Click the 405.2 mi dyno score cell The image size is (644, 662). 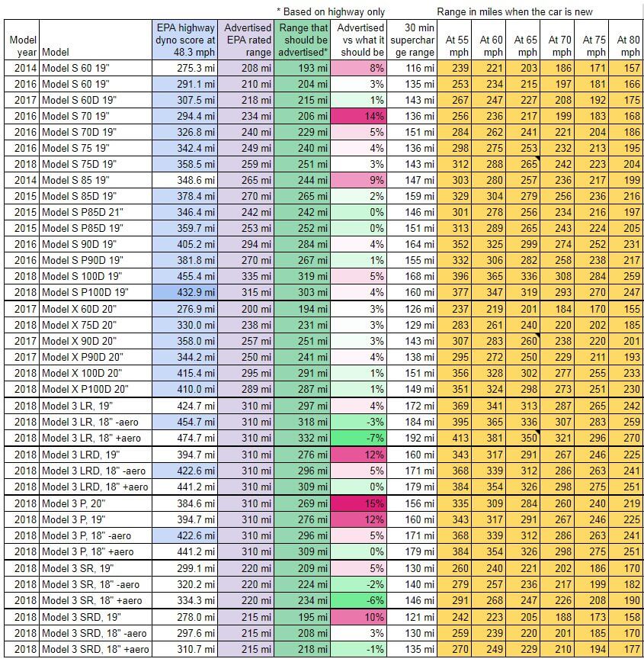coord(185,245)
